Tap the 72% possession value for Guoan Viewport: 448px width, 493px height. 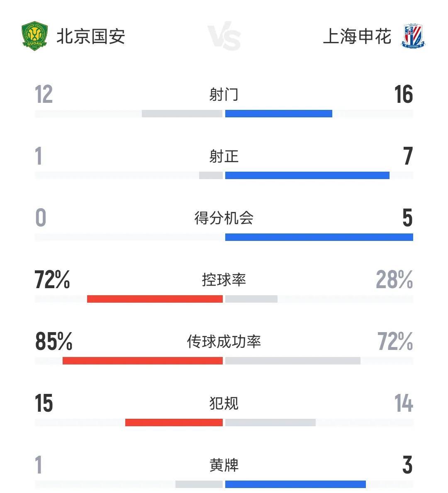pyautogui.click(x=52, y=279)
